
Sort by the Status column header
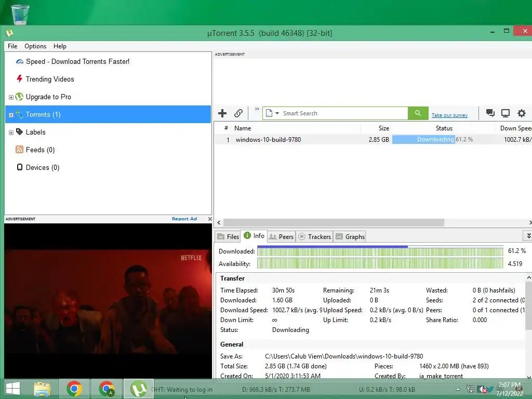click(x=444, y=128)
